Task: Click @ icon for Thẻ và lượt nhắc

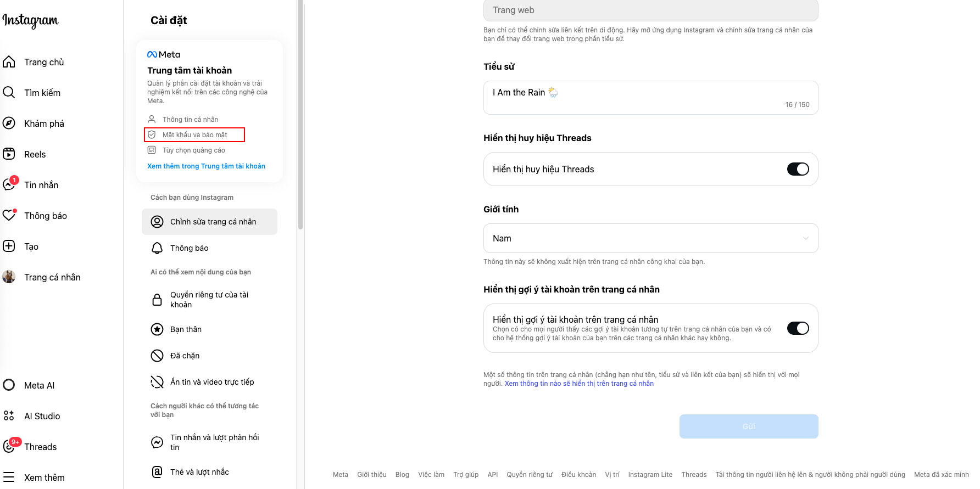Action: (157, 472)
